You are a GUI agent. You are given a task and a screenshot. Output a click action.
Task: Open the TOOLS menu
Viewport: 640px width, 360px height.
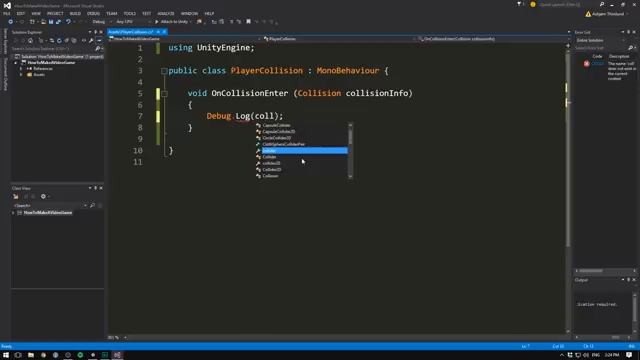coord(129,13)
